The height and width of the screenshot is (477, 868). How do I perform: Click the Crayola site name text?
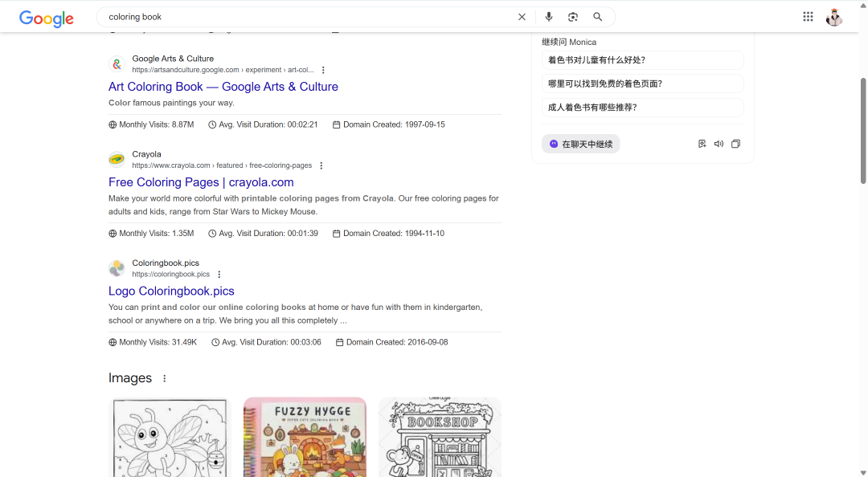(147, 154)
